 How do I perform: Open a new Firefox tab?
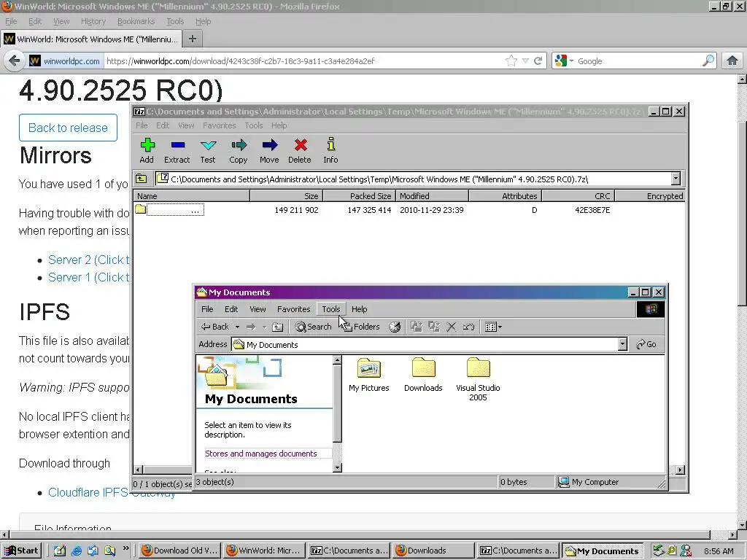(x=193, y=39)
